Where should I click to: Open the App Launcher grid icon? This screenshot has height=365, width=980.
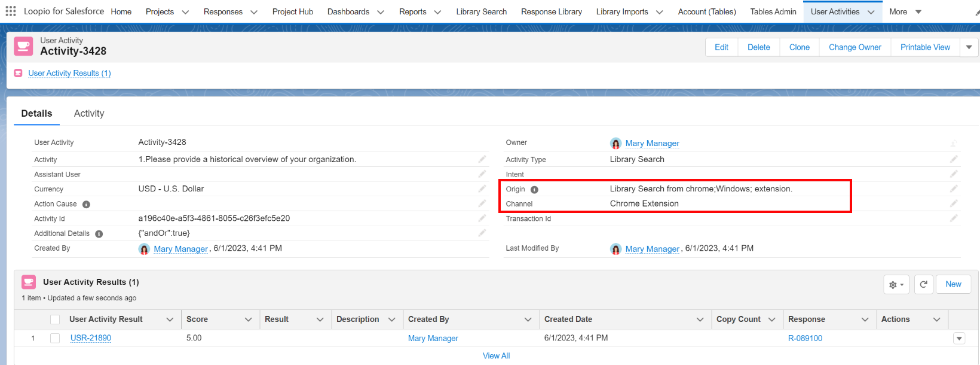(x=11, y=11)
